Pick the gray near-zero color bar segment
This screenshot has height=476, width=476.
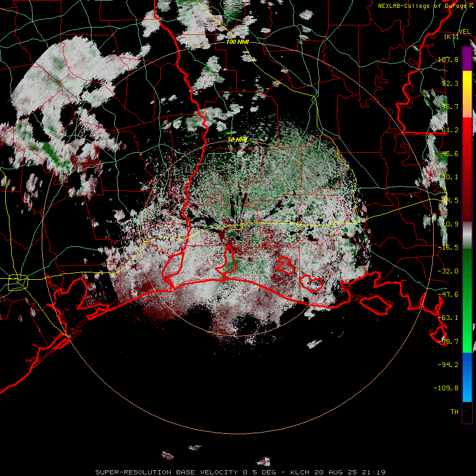pos(467,235)
